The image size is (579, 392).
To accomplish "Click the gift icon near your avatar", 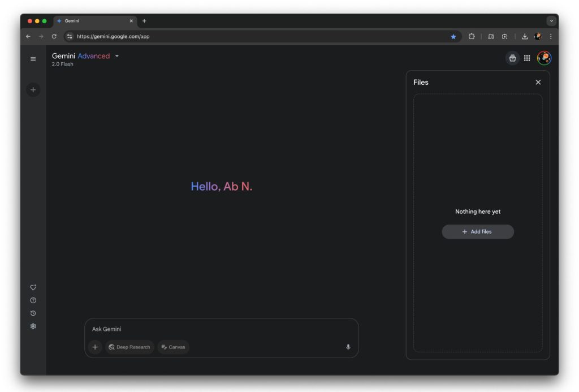I will (x=512, y=58).
